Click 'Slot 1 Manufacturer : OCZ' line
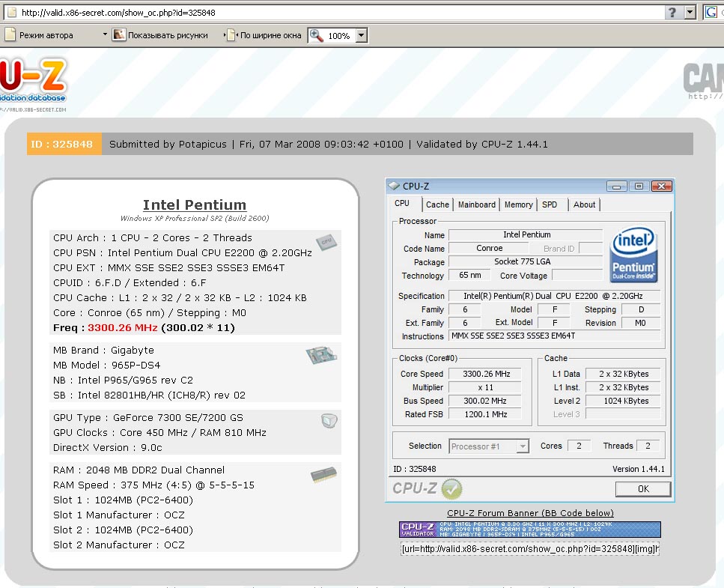Screen dimensions: 724x588 click(x=119, y=515)
